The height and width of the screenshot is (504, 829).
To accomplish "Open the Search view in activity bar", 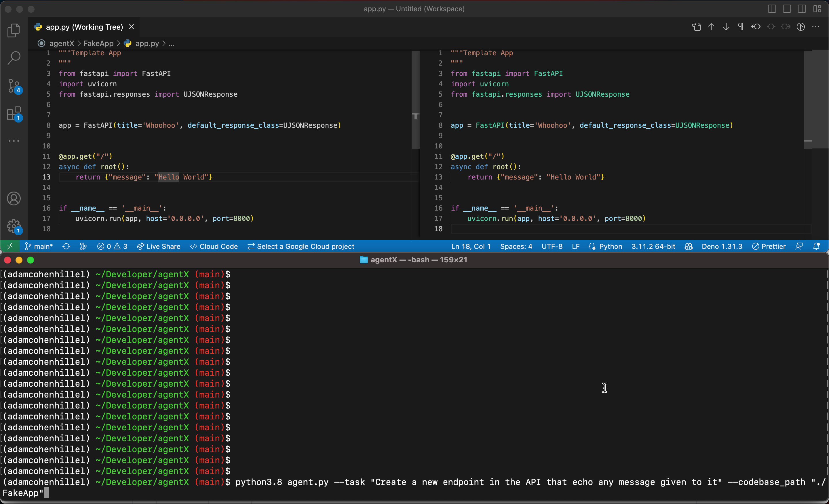I will pos(14,58).
